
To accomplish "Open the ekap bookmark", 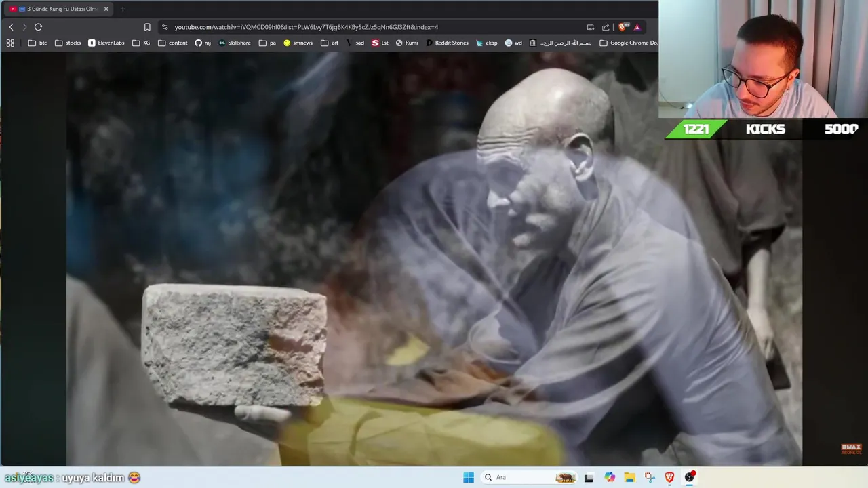I will coord(487,43).
